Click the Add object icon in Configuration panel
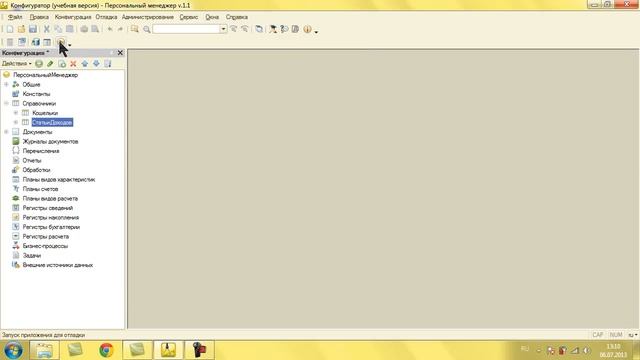 pyautogui.click(x=39, y=64)
